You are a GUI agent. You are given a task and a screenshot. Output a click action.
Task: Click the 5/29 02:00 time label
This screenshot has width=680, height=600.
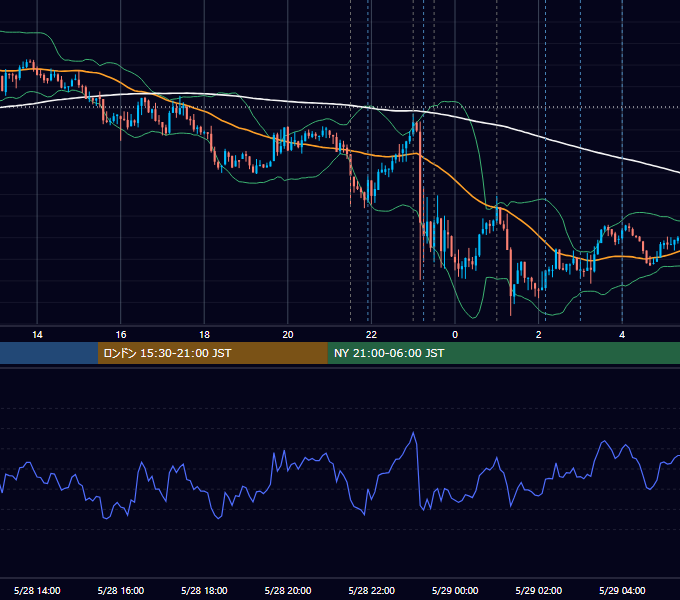point(539,590)
